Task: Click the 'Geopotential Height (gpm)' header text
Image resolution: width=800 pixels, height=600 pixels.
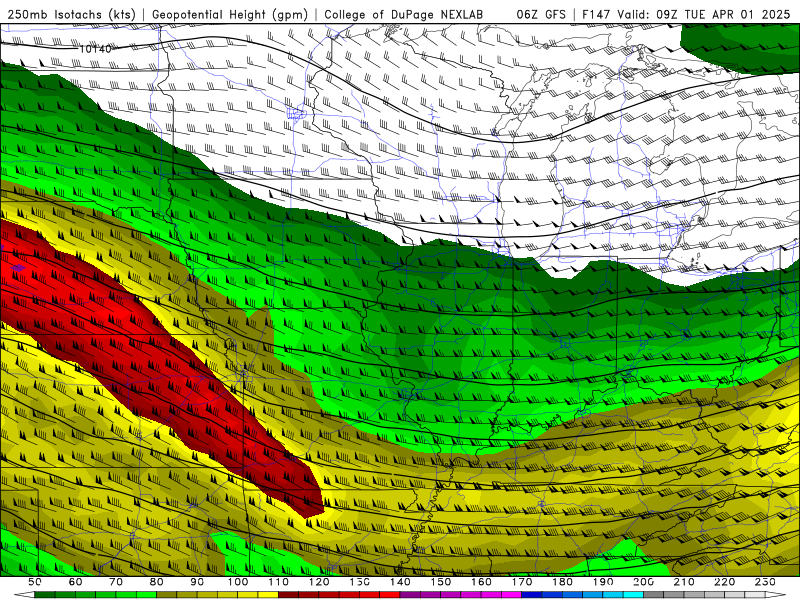Action: (230, 15)
